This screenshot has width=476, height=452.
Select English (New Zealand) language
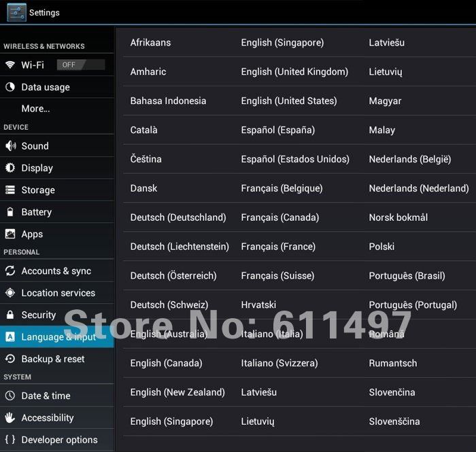(177, 392)
